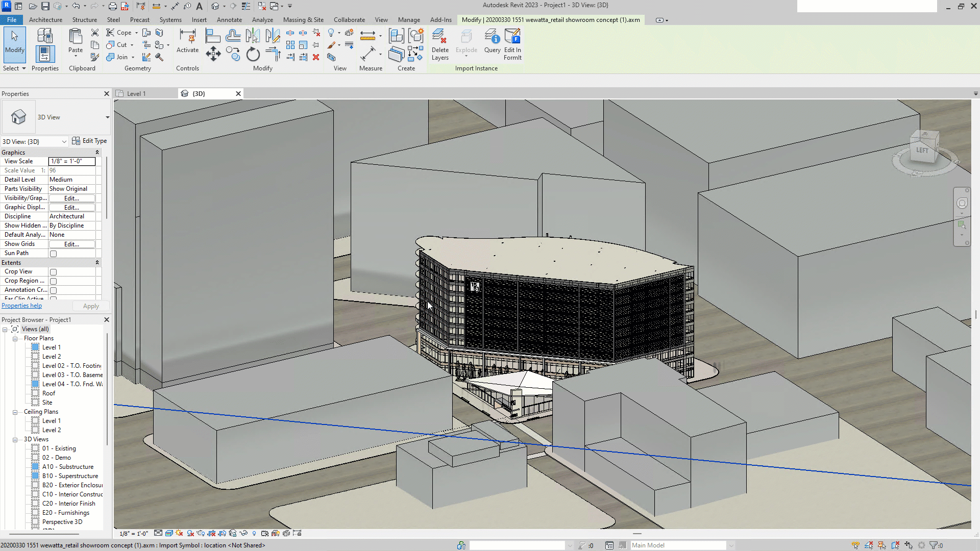Viewport: 980px width, 551px height.
Task: Open the Add-Ins ribbon tab
Action: [440, 20]
